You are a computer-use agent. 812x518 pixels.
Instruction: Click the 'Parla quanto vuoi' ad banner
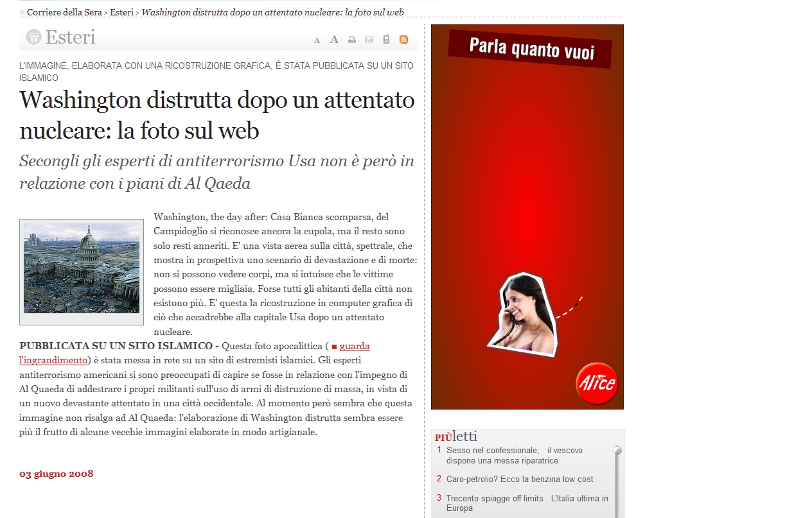531,49
